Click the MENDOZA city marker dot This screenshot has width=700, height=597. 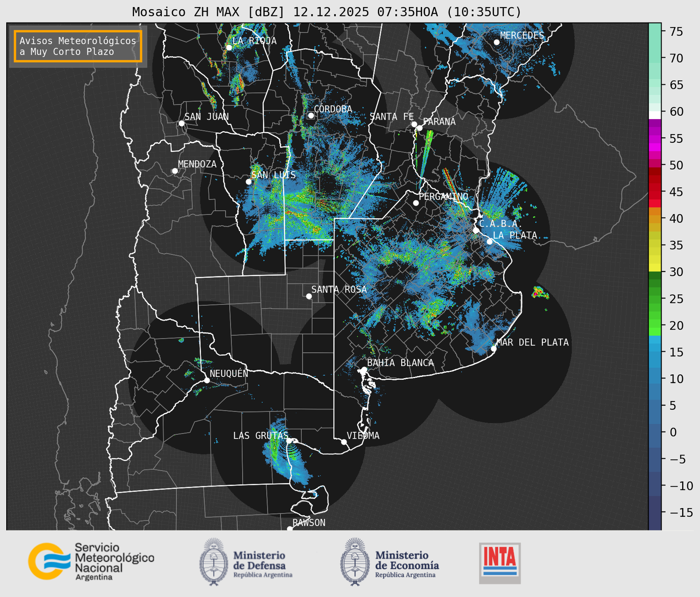[175, 171]
